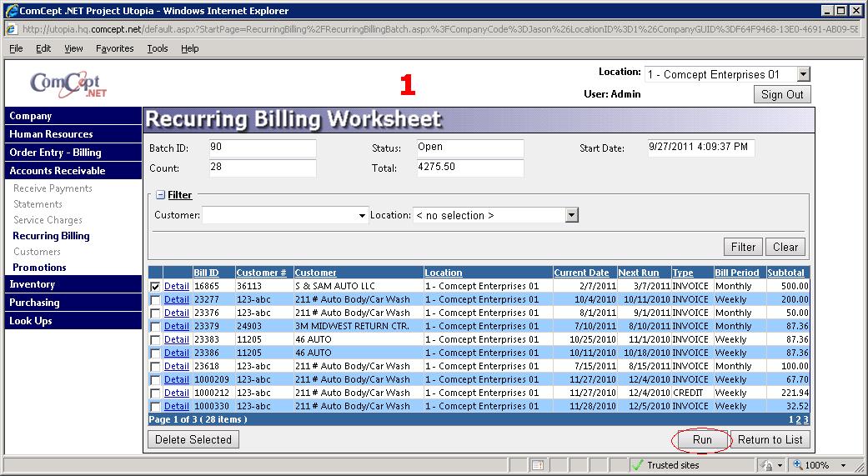Check the checkbox for Bill ID 23277
The width and height of the screenshot is (868, 476).
pyautogui.click(x=155, y=299)
